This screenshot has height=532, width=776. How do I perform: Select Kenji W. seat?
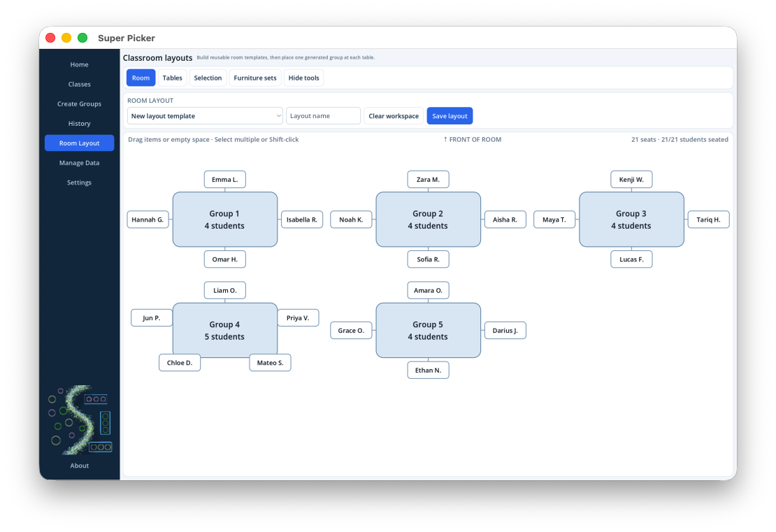pyautogui.click(x=631, y=180)
